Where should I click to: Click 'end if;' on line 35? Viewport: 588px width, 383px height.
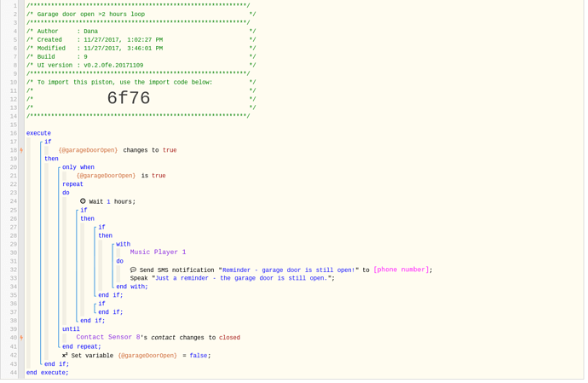point(111,295)
